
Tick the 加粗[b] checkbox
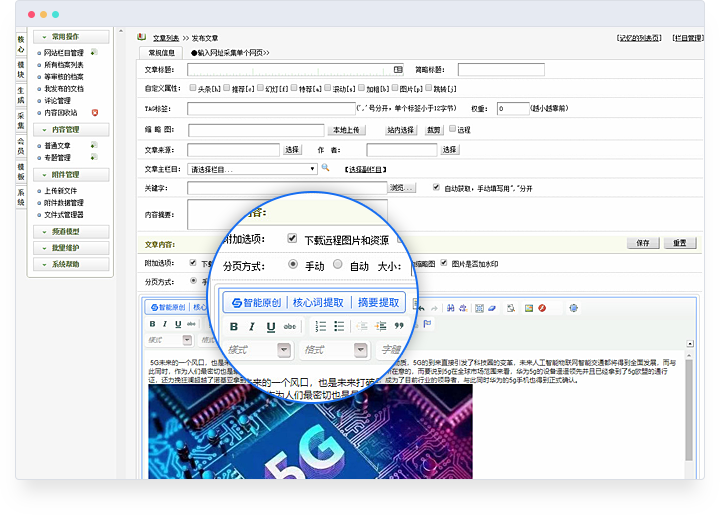point(361,88)
